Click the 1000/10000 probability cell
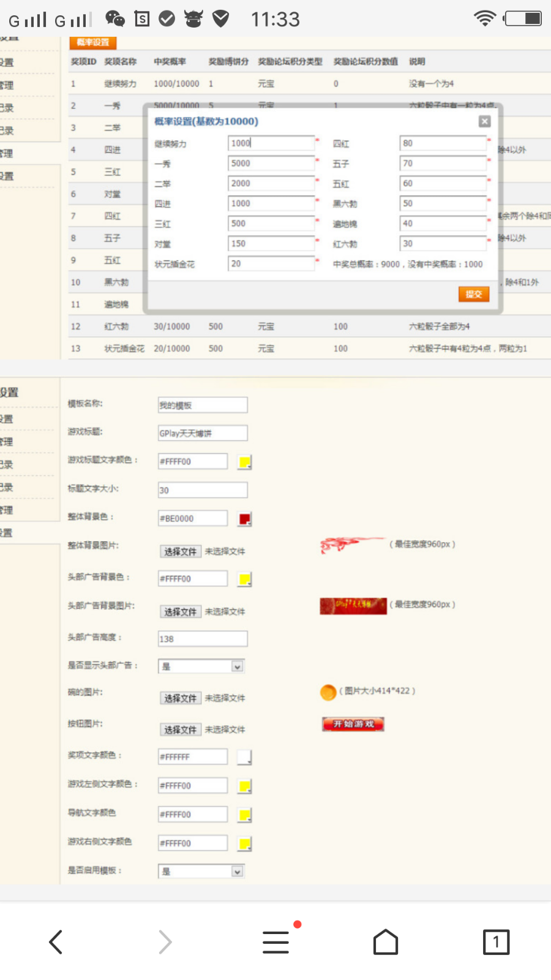 176,84
